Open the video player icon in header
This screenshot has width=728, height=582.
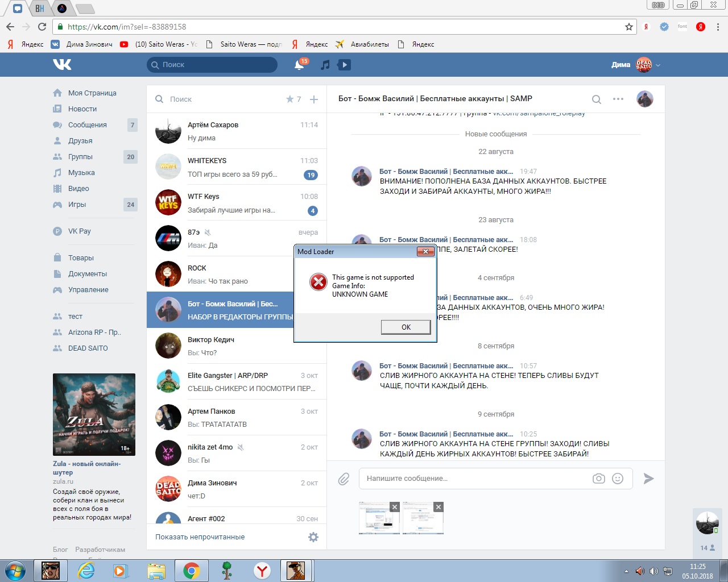click(x=344, y=65)
